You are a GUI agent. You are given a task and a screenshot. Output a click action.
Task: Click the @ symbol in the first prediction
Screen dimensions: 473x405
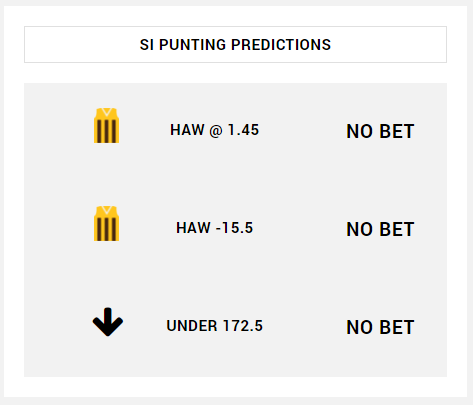pyautogui.click(x=215, y=130)
